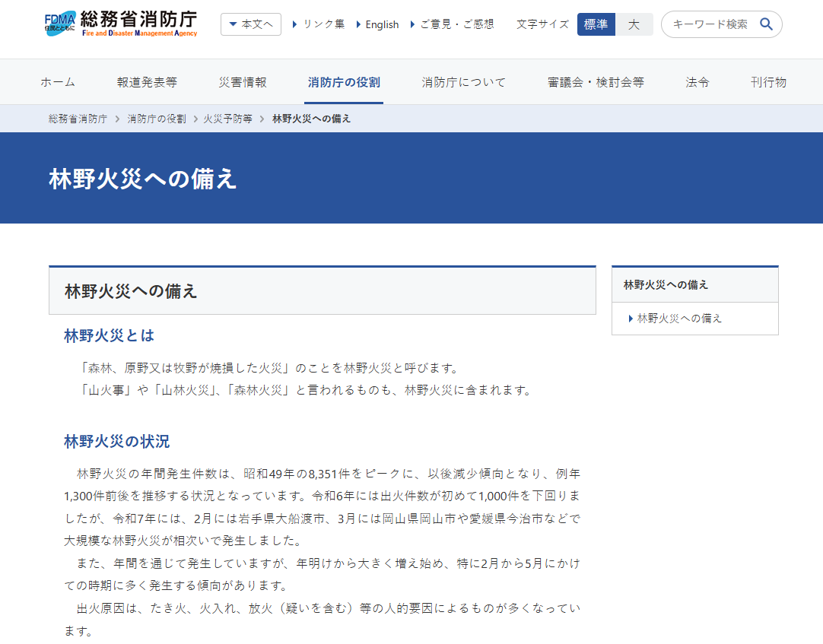
Task: Click the search magnifier icon
Action: point(766,24)
